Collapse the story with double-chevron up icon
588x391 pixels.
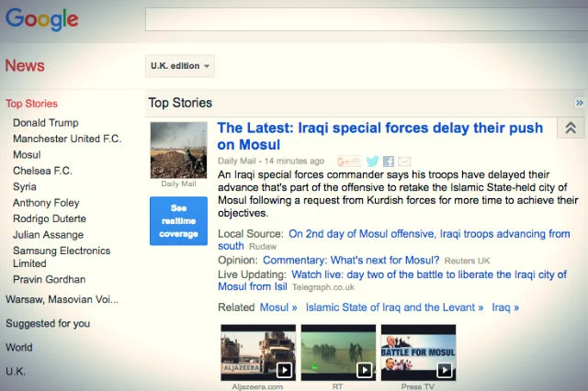(571, 128)
